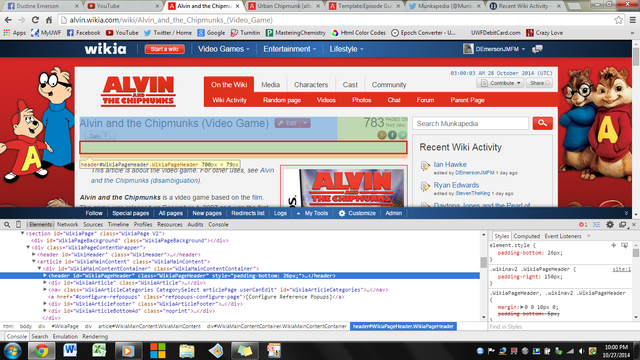Open the Ryan Edwards activity link
The height and width of the screenshot is (360, 640).
click(456, 185)
